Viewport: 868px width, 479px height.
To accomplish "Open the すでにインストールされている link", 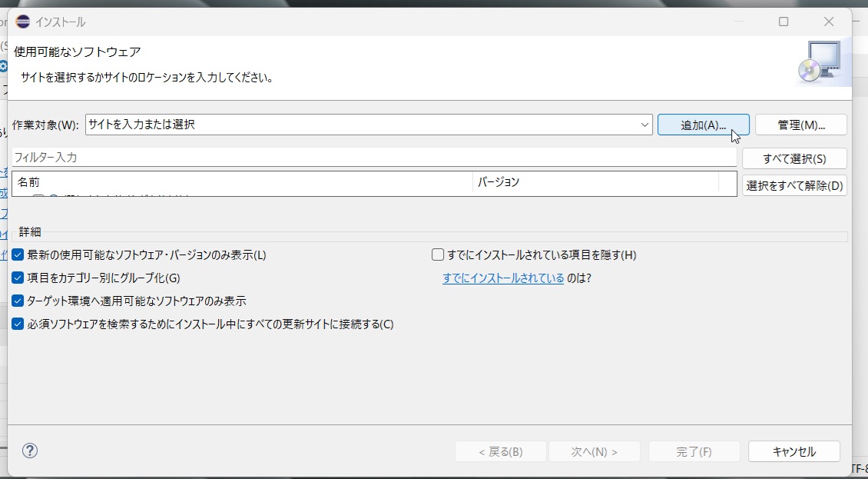I will (503, 278).
